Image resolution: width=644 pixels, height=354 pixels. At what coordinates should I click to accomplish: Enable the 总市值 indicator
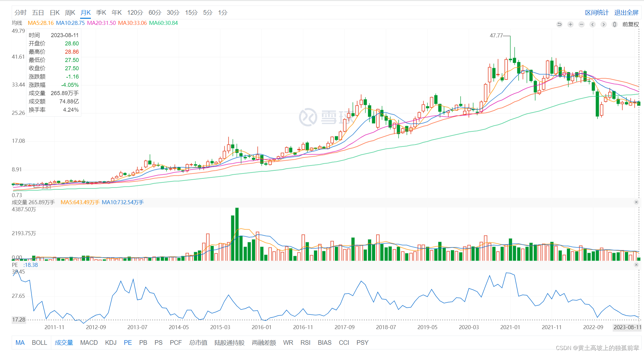198,343
